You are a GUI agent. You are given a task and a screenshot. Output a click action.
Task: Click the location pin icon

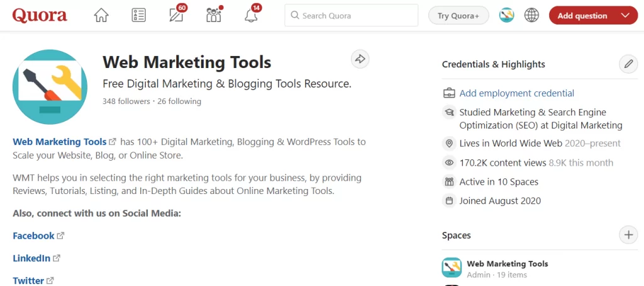(x=449, y=144)
